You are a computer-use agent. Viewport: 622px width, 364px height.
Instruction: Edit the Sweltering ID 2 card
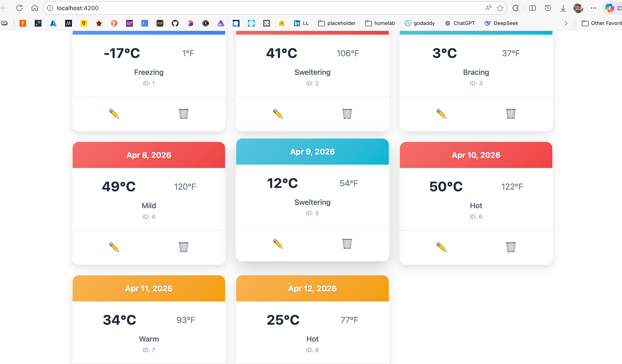pyautogui.click(x=278, y=114)
